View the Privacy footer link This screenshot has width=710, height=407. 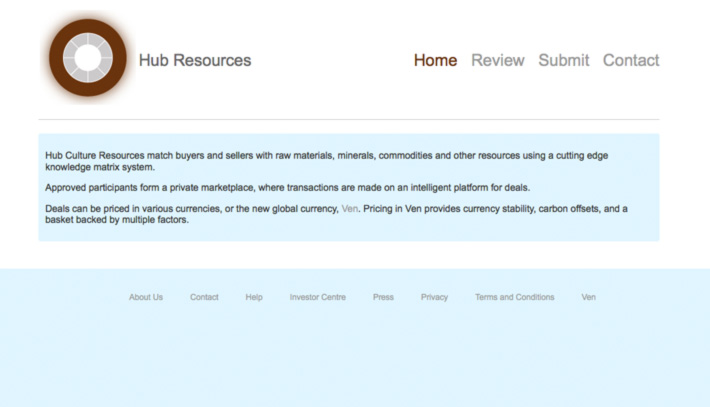pos(434,297)
